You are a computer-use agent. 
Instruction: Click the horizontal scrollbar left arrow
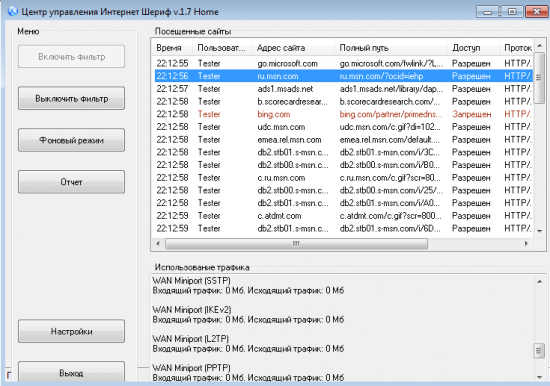pyautogui.click(x=158, y=244)
